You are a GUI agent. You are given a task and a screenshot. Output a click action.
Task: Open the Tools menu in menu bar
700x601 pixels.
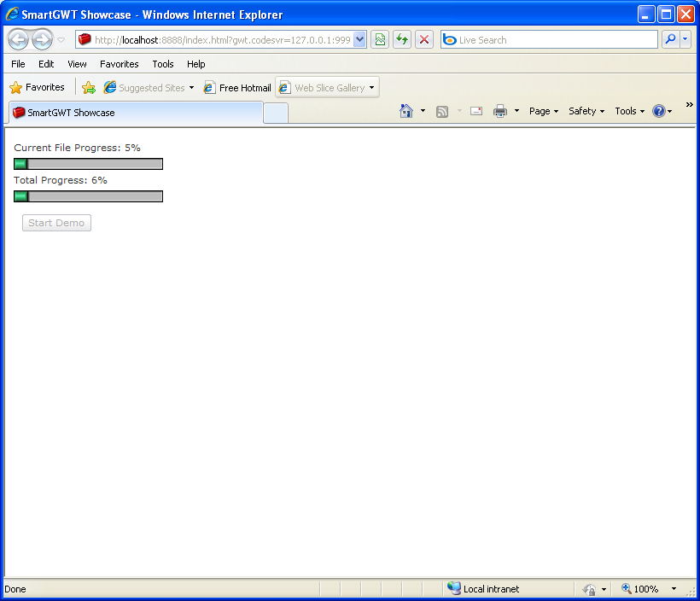point(163,64)
